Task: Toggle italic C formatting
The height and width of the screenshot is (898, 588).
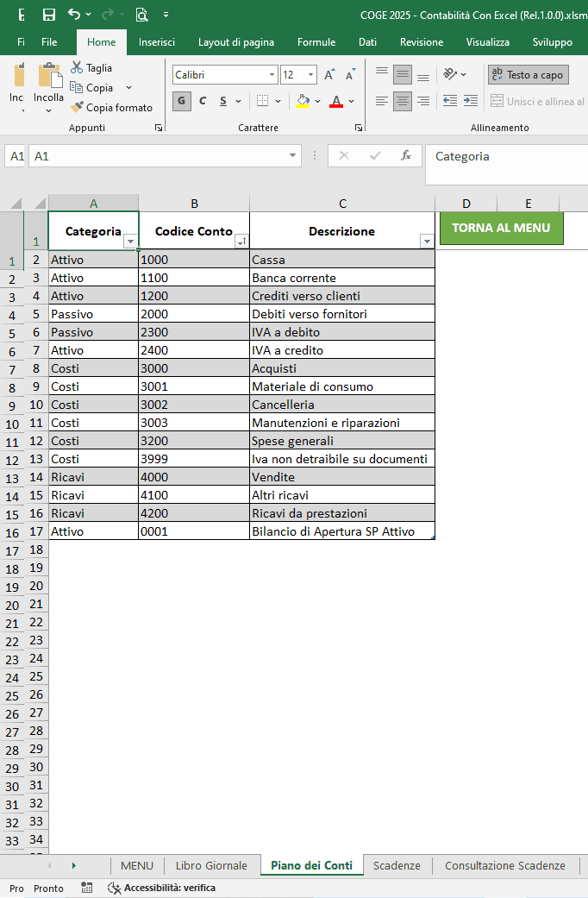Action: click(202, 102)
